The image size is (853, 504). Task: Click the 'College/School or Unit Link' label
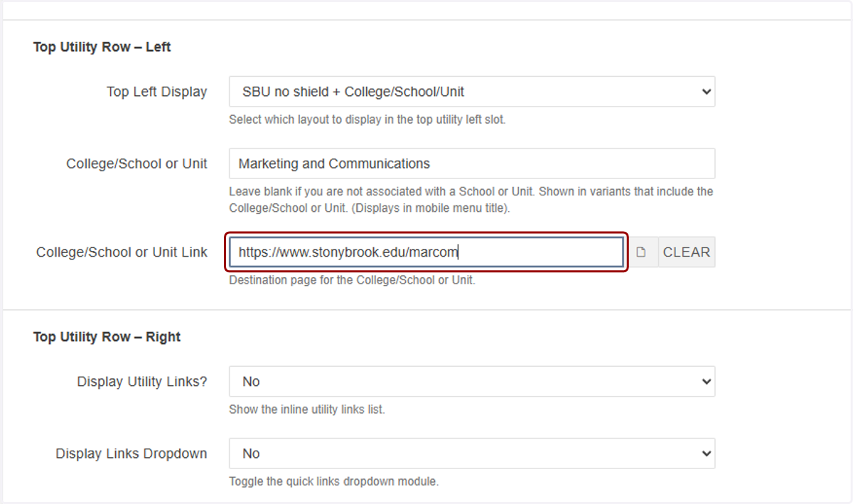click(122, 252)
